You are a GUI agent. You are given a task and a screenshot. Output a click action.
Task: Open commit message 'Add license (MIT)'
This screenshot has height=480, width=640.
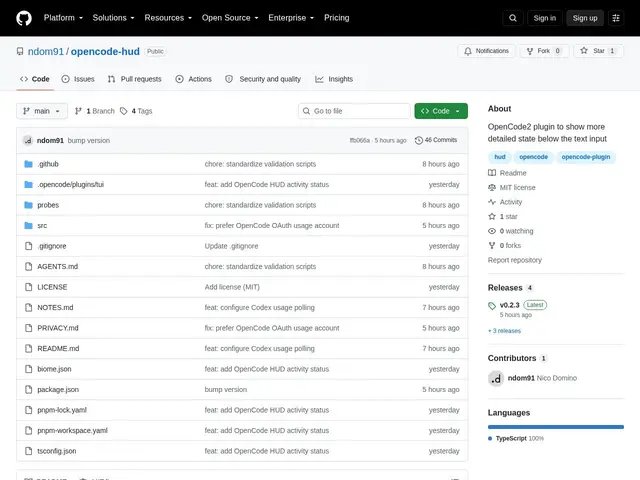[232, 287]
